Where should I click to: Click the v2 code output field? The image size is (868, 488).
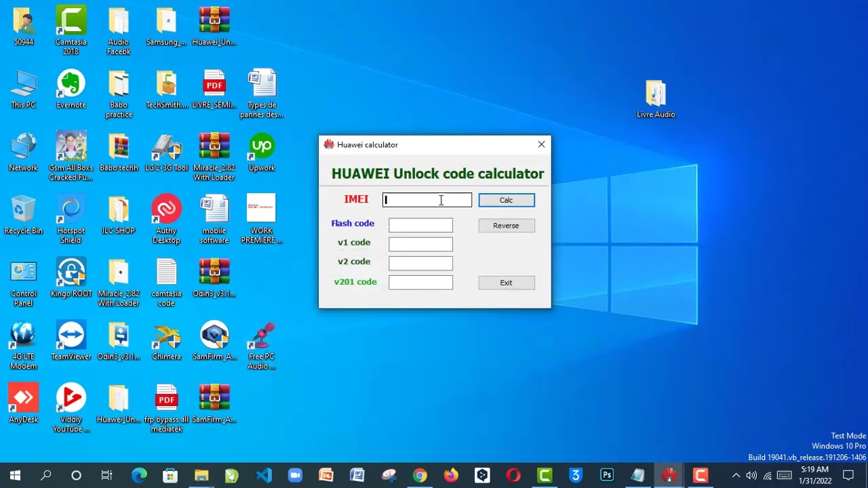(x=420, y=263)
